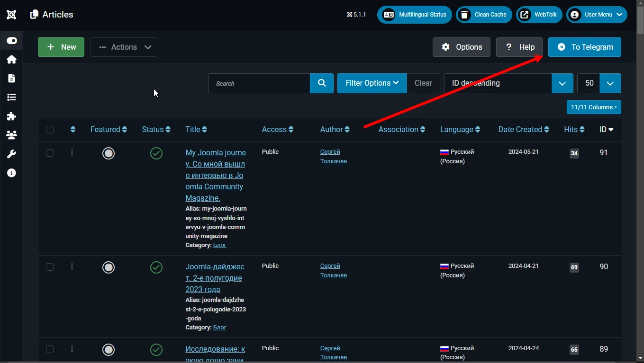Select checkbox for article 91
644x363 pixels.
[x=50, y=153]
